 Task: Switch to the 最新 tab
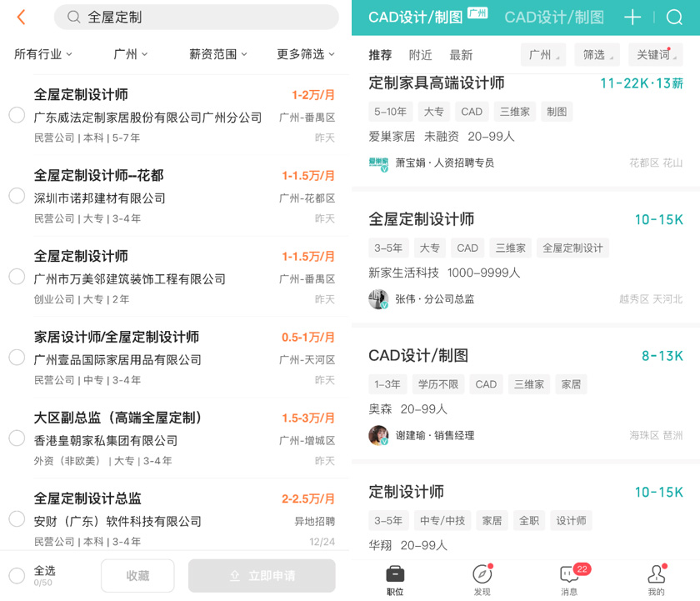pos(461,55)
